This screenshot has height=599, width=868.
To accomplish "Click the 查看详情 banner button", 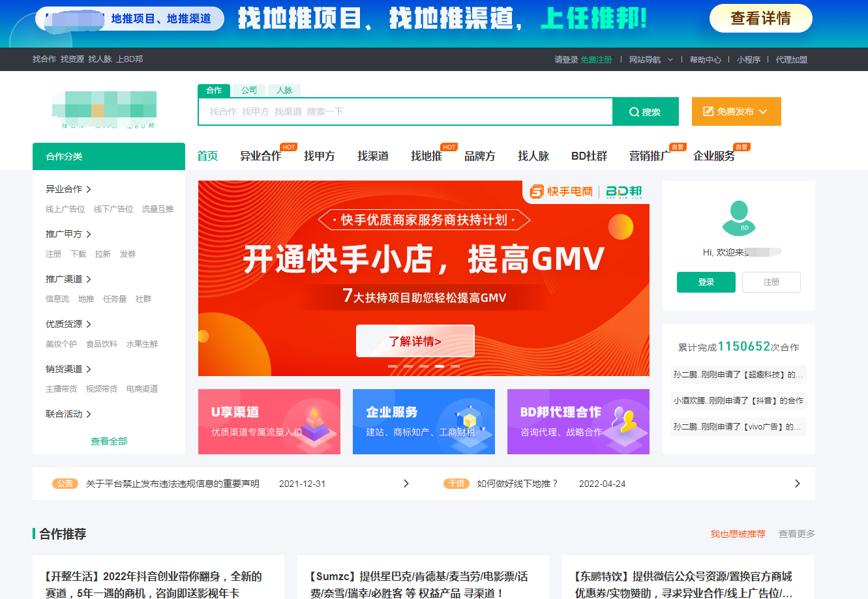I will click(761, 18).
